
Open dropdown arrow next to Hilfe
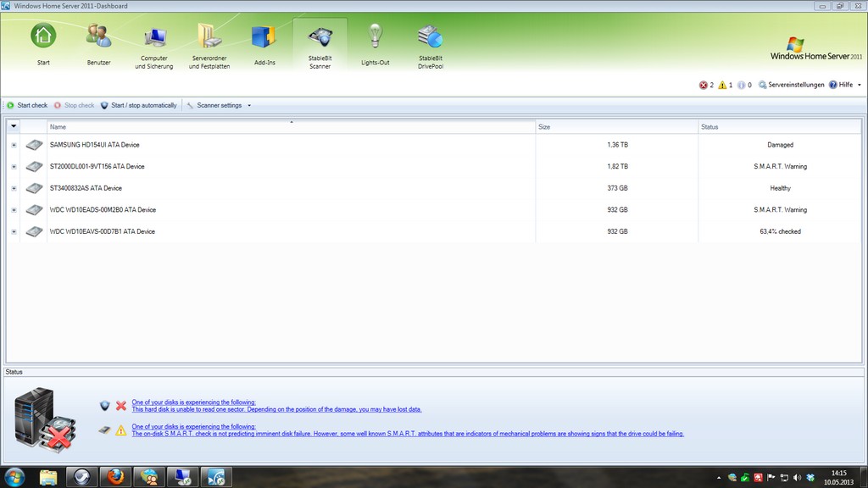click(860, 86)
